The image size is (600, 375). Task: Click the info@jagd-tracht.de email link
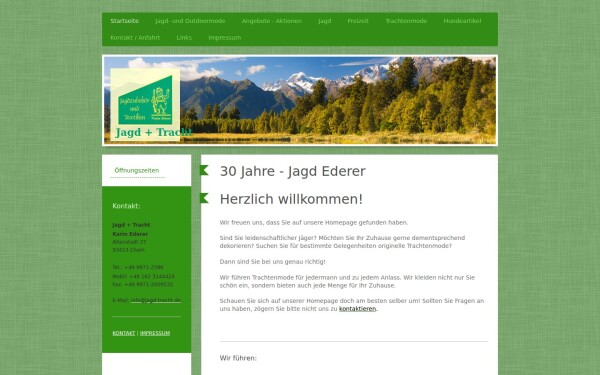point(155,300)
